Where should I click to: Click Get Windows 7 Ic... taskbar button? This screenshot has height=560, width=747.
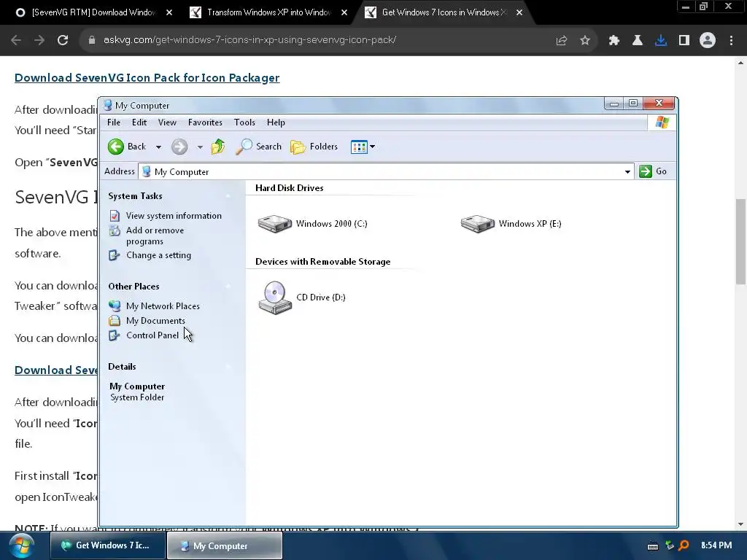108,545
